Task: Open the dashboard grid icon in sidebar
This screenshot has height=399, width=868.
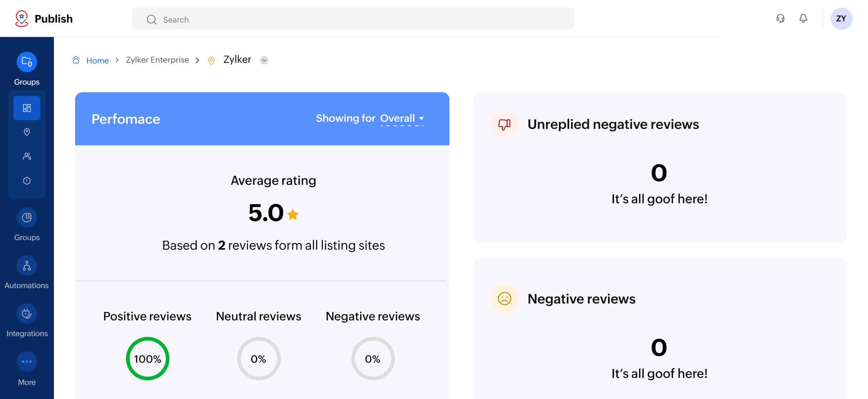Action: (x=27, y=108)
